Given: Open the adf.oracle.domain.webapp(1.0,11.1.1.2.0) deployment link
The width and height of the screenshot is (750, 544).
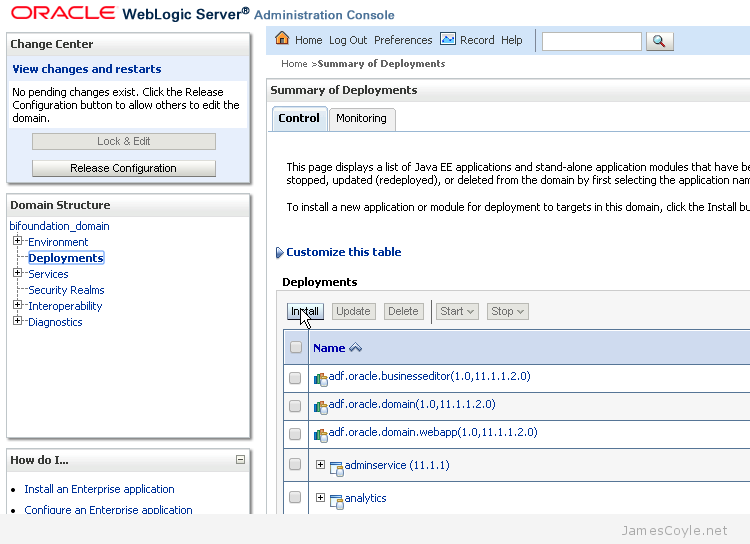Looking at the screenshot, I should (433, 432).
